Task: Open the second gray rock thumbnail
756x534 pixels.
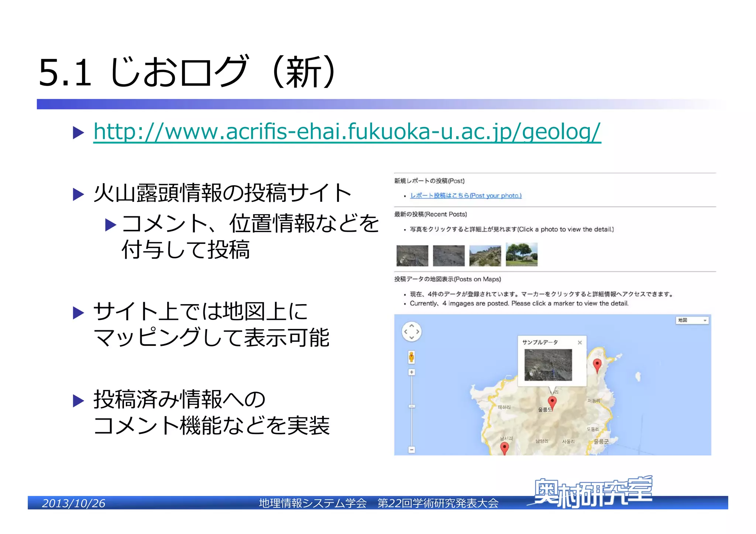Action: 449,255
